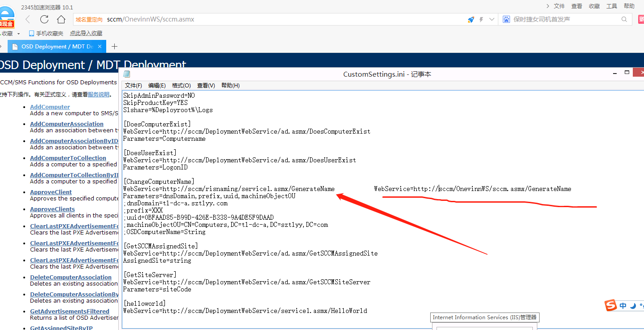The width and height of the screenshot is (644, 330).
Task: Toggle the Sogou 中 Chinese/English mode
Action: coord(623,306)
